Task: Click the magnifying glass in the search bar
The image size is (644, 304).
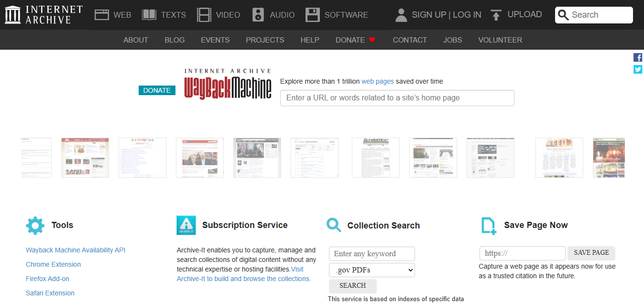Action: [x=563, y=15]
